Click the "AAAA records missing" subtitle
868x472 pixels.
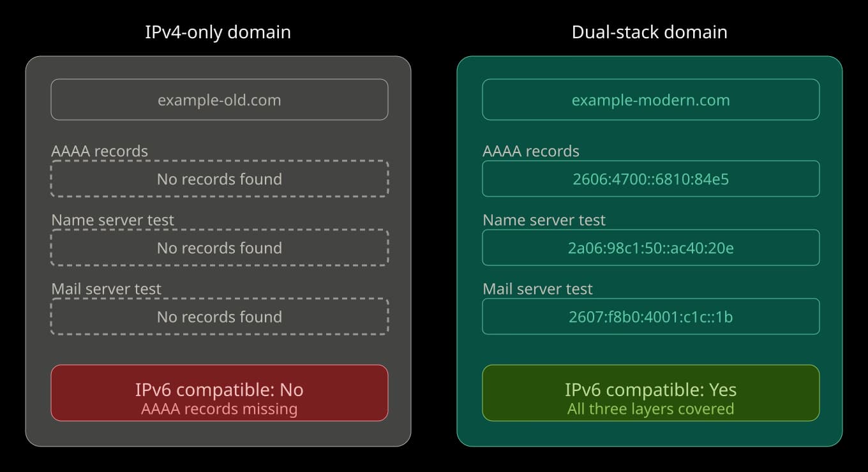[x=220, y=409]
